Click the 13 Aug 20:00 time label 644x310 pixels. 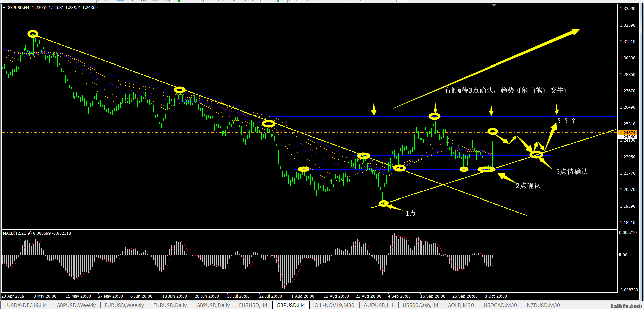[x=336, y=296]
